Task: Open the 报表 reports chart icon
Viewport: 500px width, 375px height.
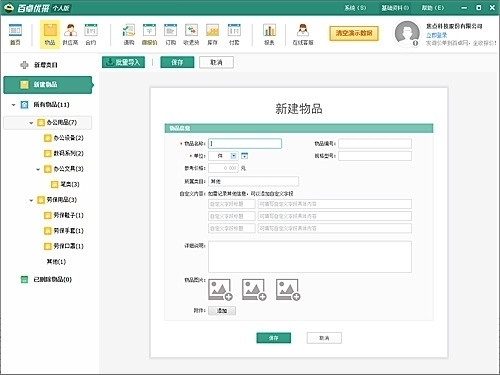Action: pos(269,34)
